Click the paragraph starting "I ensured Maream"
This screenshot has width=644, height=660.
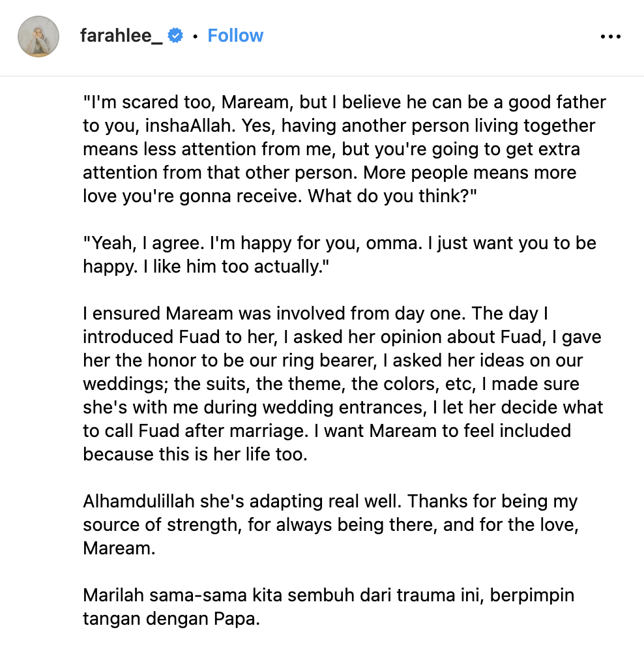[343, 384]
